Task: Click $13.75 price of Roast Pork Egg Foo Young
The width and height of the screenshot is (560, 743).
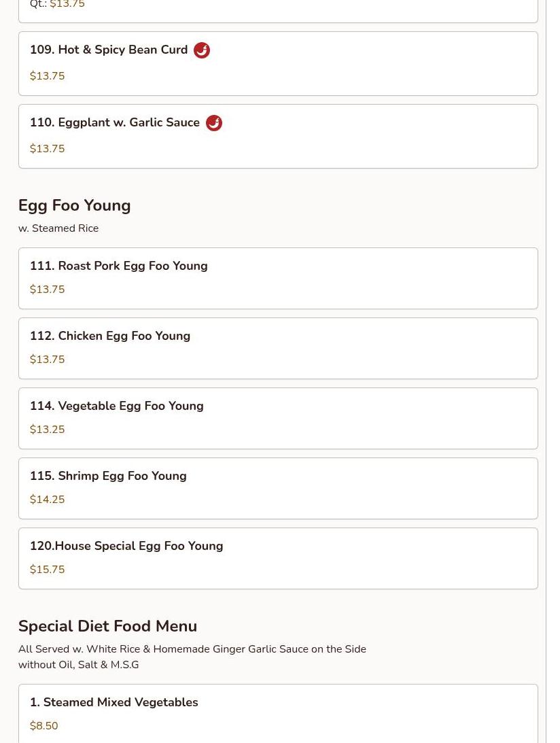Action: pos(48,289)
